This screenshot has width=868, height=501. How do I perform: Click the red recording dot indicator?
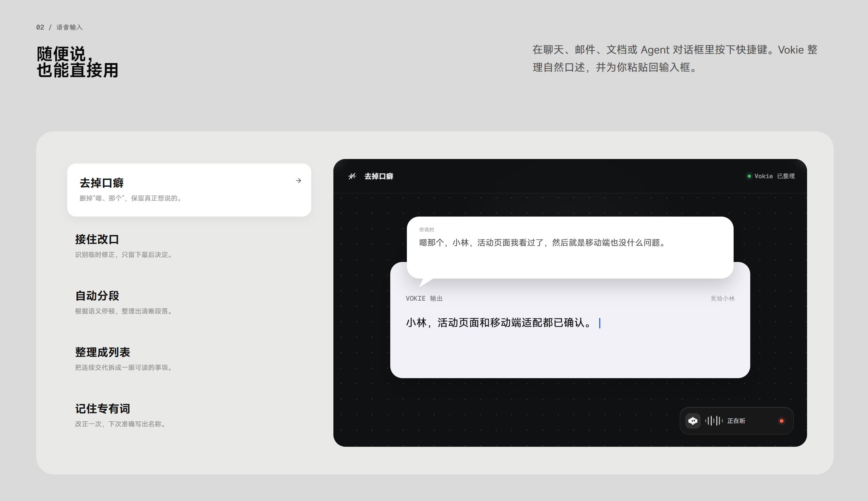(781, 421)
